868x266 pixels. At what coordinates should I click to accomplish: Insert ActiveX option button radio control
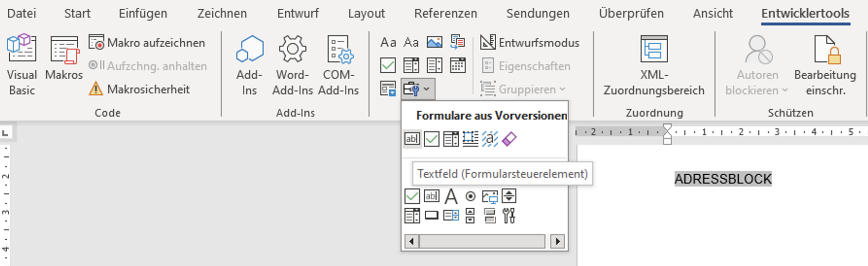pyautogui.click(x=470, y=197)
